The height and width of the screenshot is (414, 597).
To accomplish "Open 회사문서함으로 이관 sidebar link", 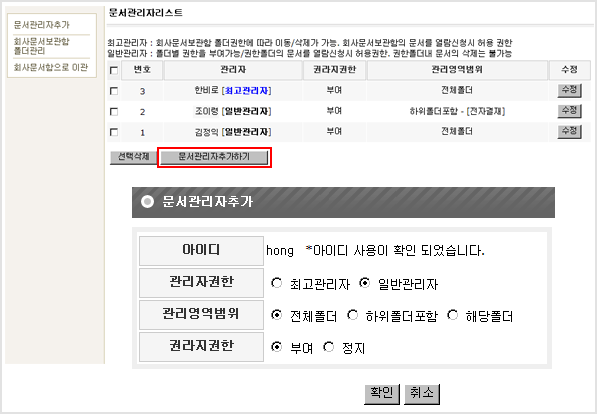I will [x=51, y=67].
